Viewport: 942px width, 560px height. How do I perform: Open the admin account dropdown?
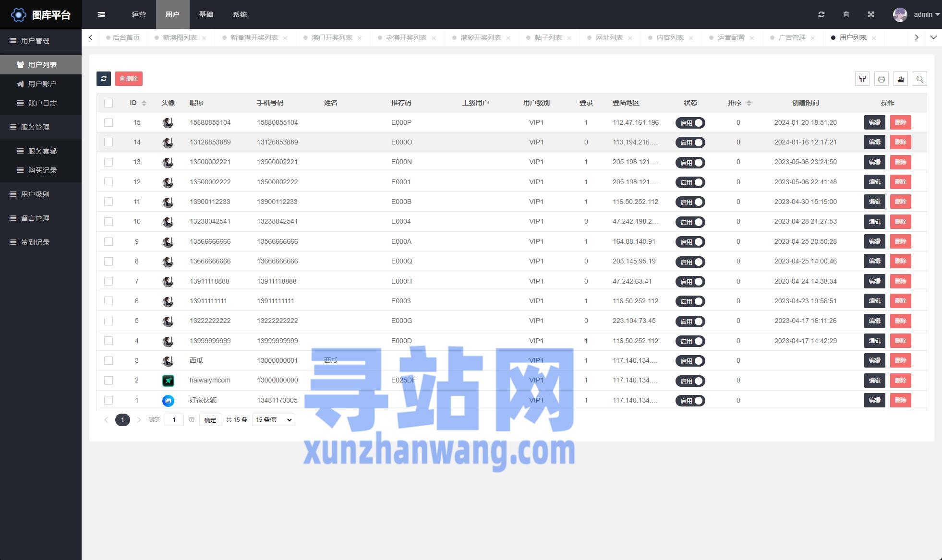922,14
